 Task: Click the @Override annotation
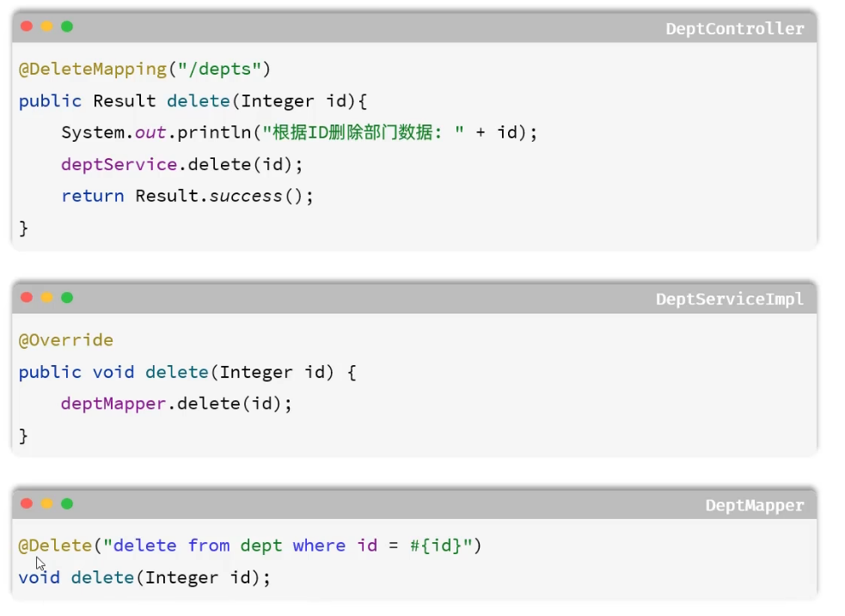click(x=65, y=340)
